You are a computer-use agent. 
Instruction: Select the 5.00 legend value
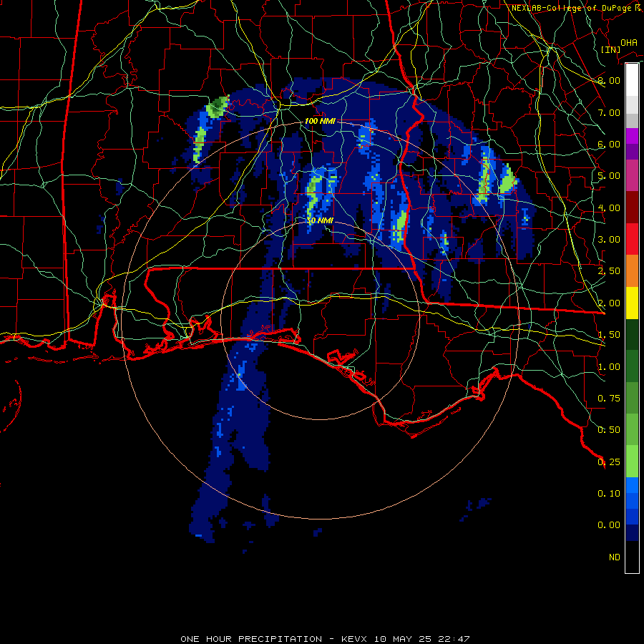(609, 176)
